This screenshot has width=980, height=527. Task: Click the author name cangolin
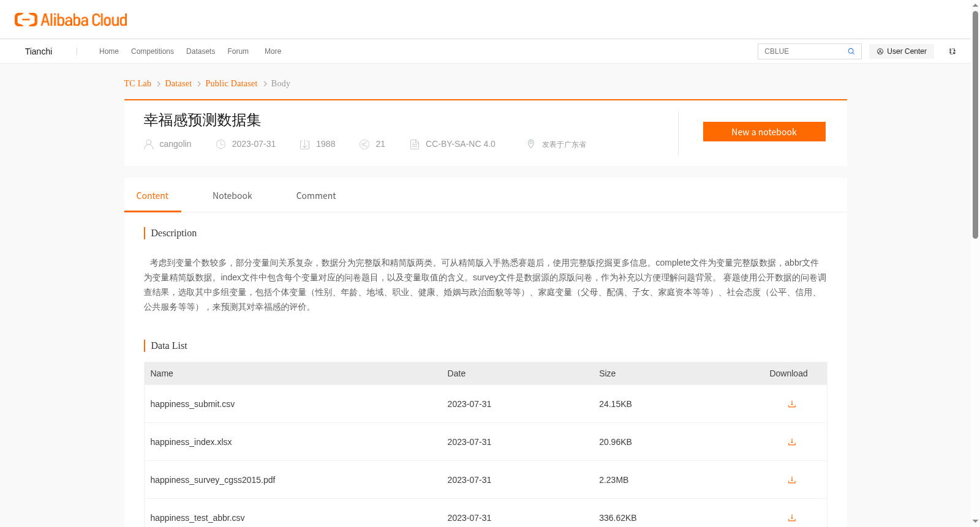pyautogui.click(x=175, y=144)
